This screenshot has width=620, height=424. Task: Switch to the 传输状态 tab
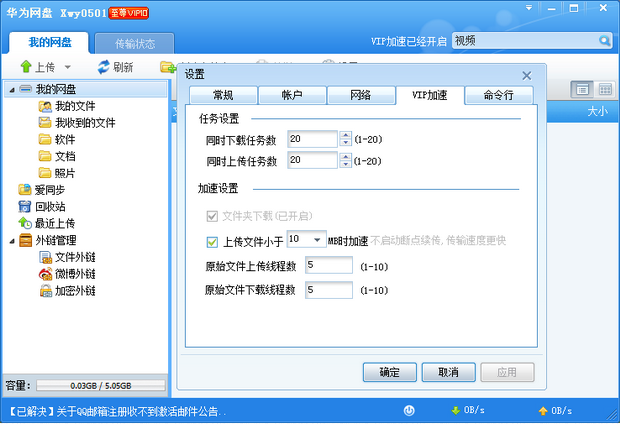pyautogui.click(x=134, y=43)
